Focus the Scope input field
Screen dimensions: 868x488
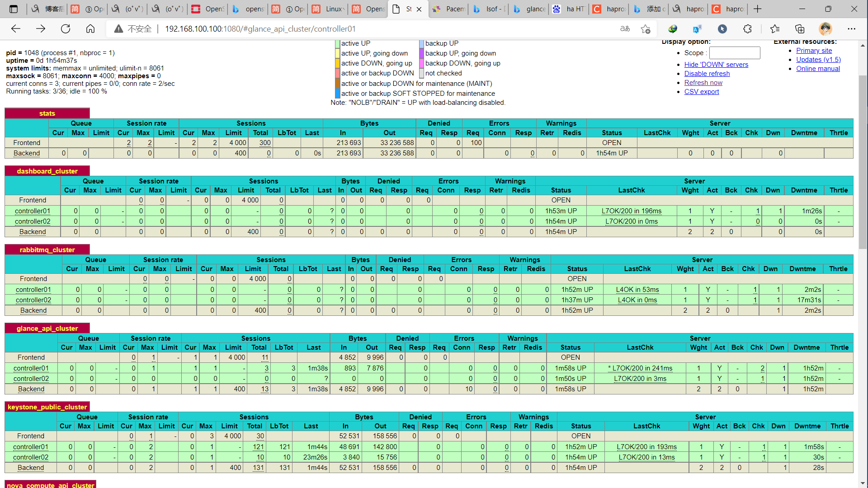[735, 53]
